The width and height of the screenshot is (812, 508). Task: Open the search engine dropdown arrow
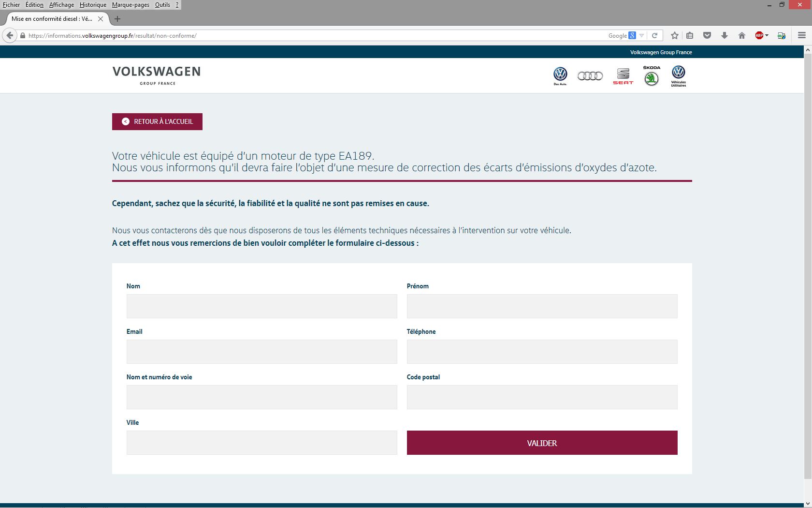click(x=641, y=35)
